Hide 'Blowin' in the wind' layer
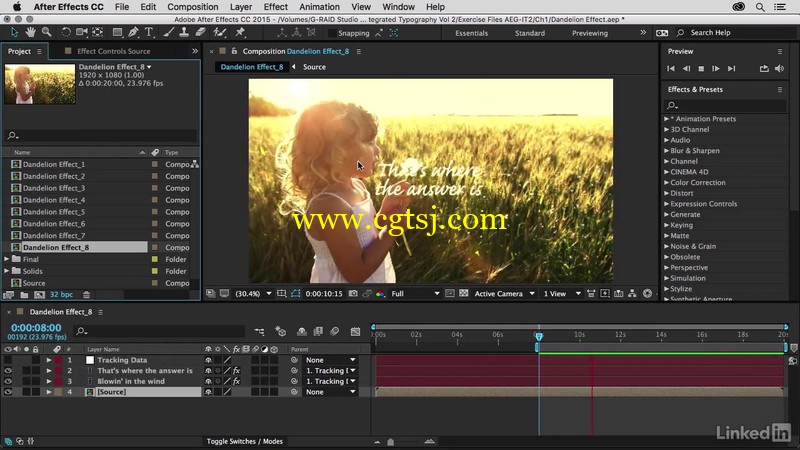Viewport: 800px width, 450px height. coord(8,381)
